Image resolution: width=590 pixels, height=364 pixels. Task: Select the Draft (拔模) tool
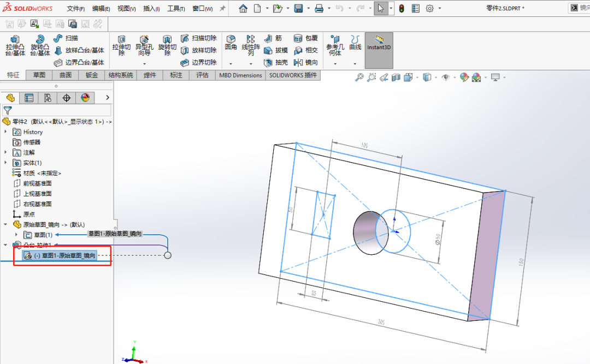276,50
